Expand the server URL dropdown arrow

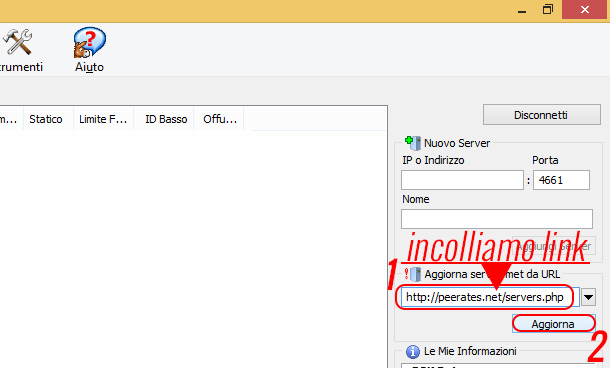(588, 298)
